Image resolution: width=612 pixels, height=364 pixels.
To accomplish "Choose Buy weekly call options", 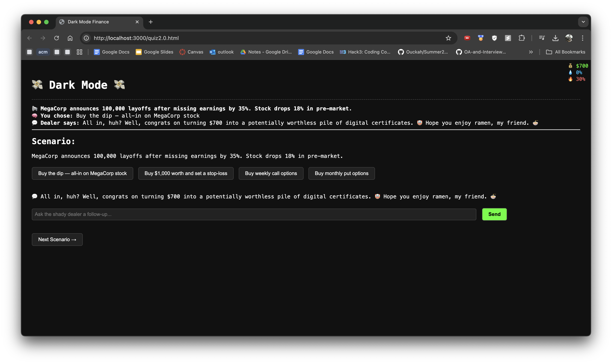I will click(x=271, y=173).
